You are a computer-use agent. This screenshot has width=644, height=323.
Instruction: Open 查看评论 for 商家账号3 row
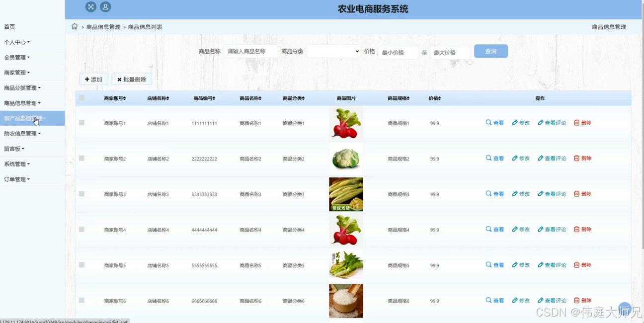coord(552,194)
